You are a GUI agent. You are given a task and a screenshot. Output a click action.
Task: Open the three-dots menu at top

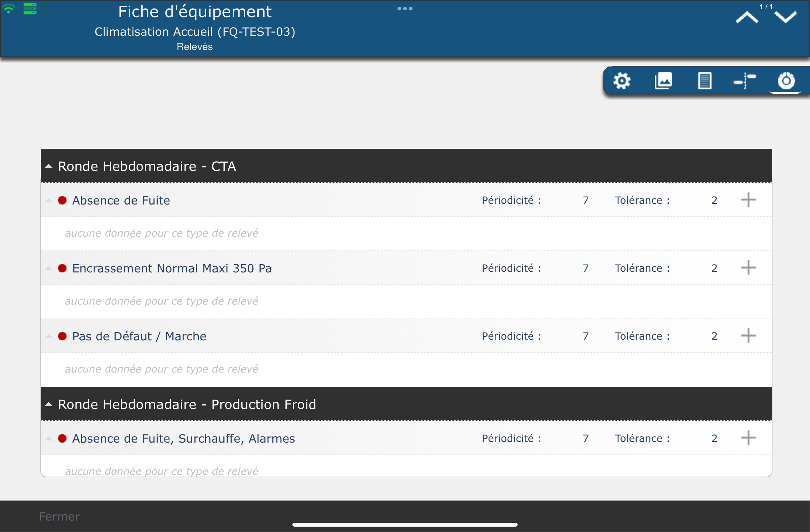tap(405, 9)
